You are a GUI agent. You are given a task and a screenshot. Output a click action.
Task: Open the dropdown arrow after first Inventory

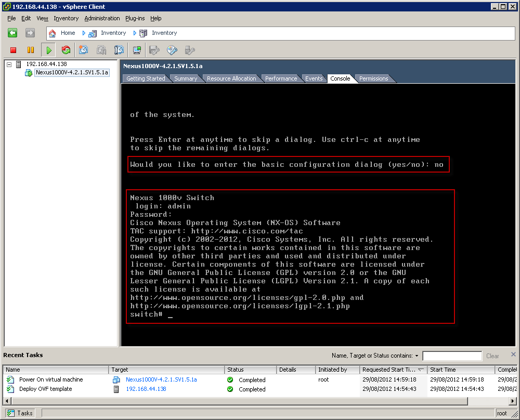(134, 33)
